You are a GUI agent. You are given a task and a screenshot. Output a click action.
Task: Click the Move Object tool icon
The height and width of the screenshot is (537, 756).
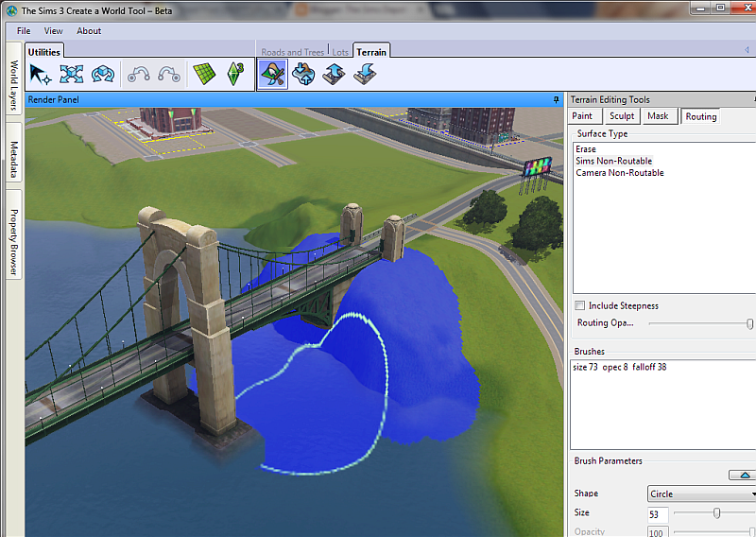(71, 74)
